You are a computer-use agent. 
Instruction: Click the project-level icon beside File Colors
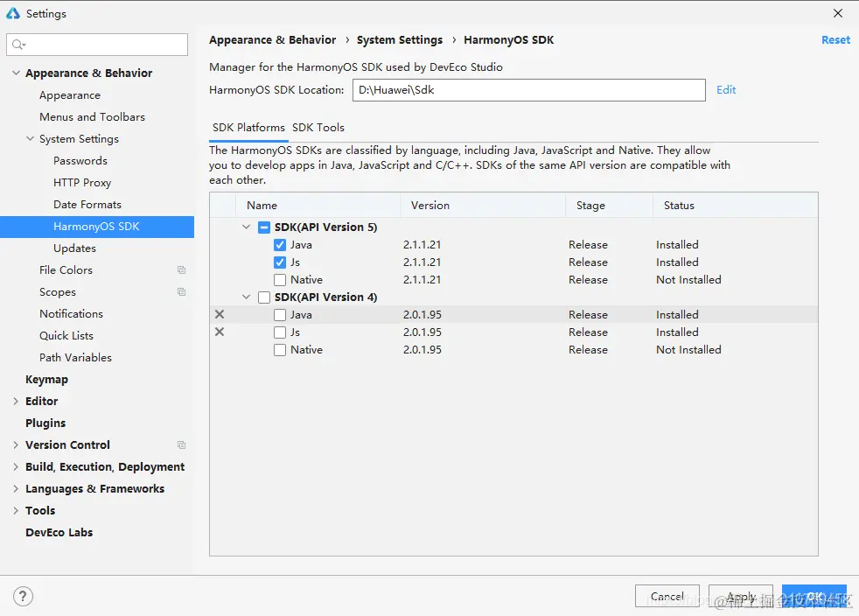coord(181,270)
